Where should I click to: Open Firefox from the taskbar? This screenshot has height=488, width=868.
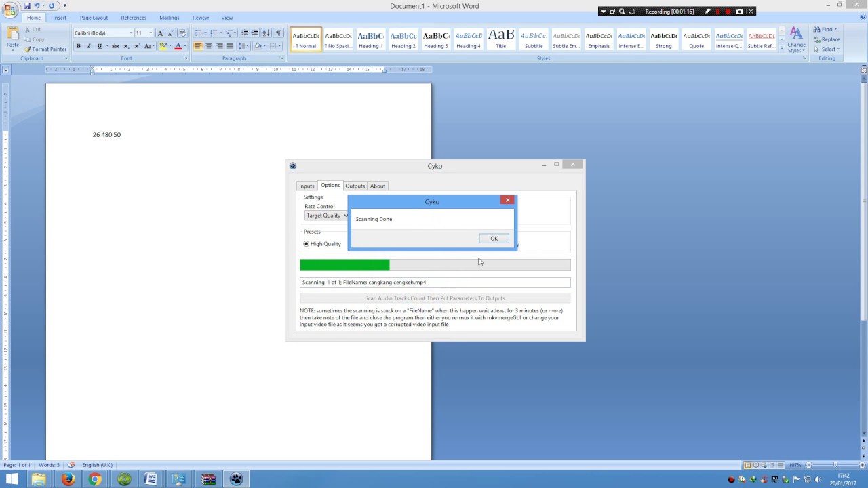pos(68,479)
